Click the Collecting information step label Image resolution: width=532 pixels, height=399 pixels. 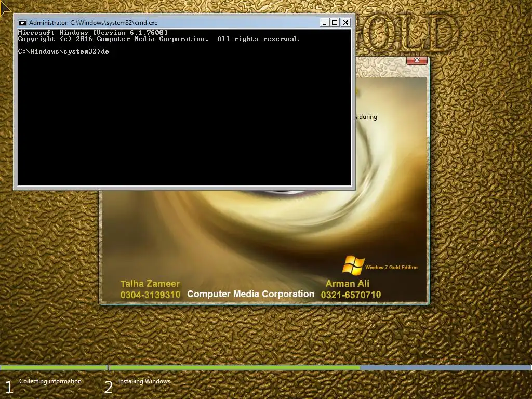point(50,381)
